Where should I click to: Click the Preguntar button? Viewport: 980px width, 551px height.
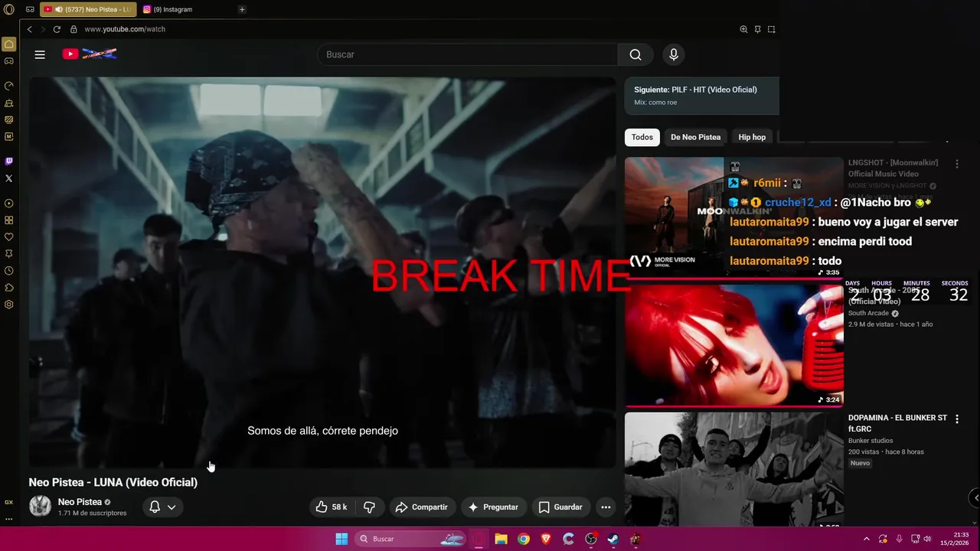pyautogui.click(x=493, y=507)
